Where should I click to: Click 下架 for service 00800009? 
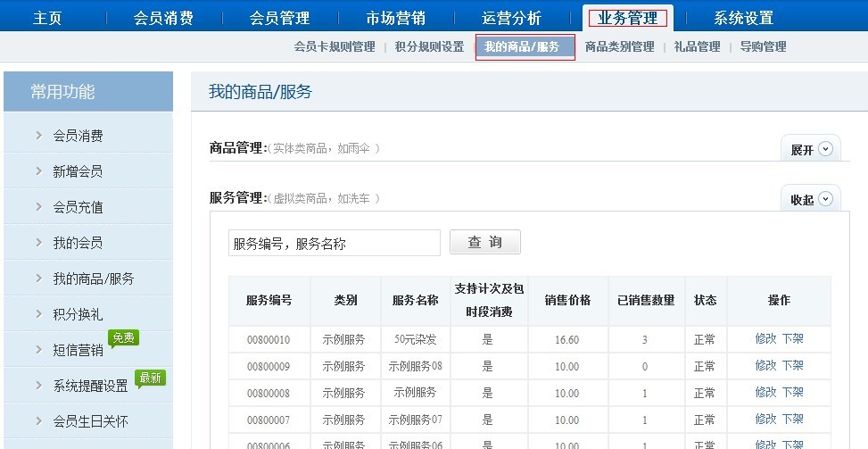click(x=792, y=366)
